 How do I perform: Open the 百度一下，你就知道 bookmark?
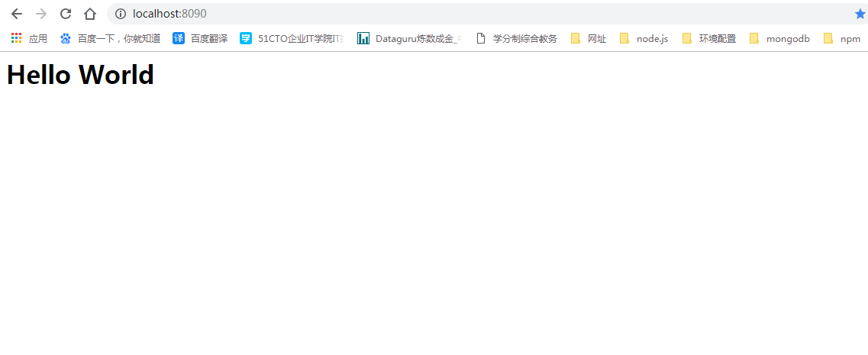110,38
